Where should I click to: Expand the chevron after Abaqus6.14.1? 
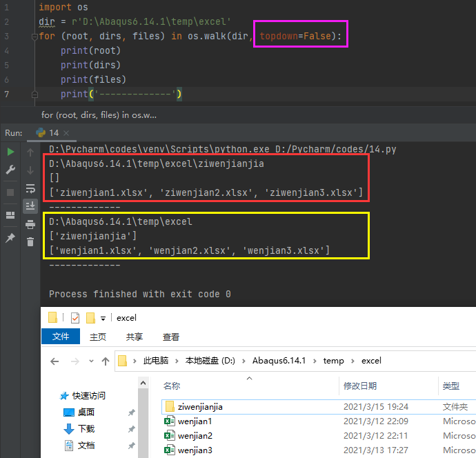pyautogui.click(x=315, y=361)
